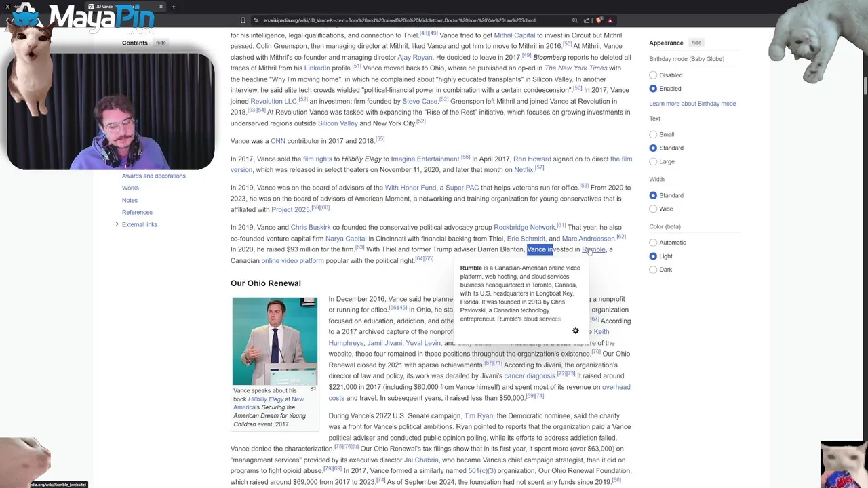The height and width of the screenshot is (488, 868).
Task: Open the 501(c)(3) link
Action: pyautogui.click(x=481, y=471)
